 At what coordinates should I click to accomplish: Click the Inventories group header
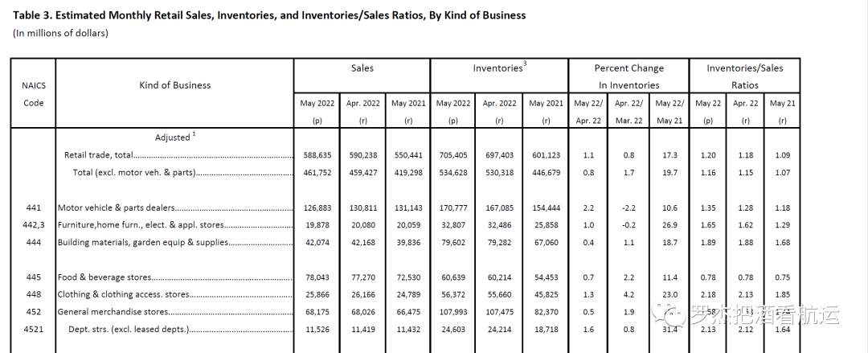click(x=498, y=68)
